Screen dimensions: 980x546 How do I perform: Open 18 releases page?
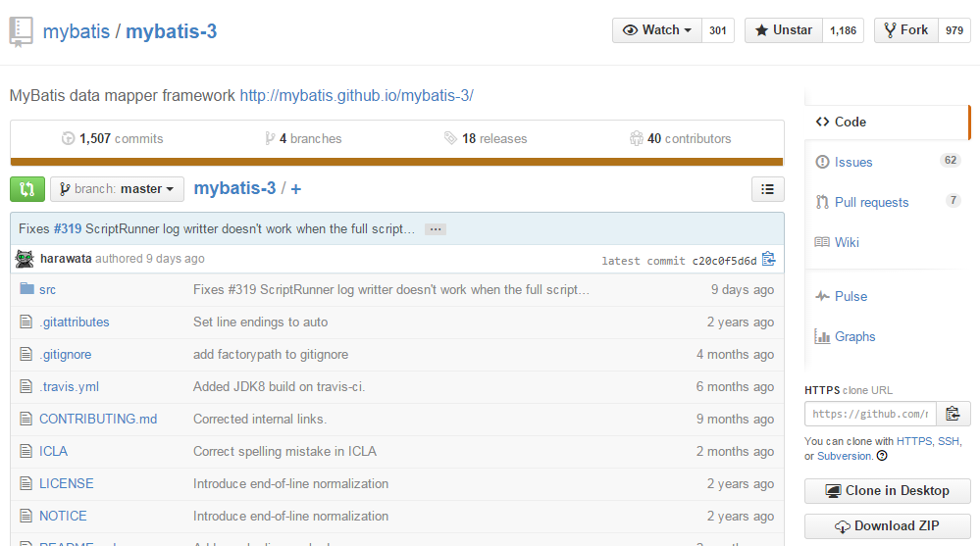pyautogui.click(x=486, y=138)
